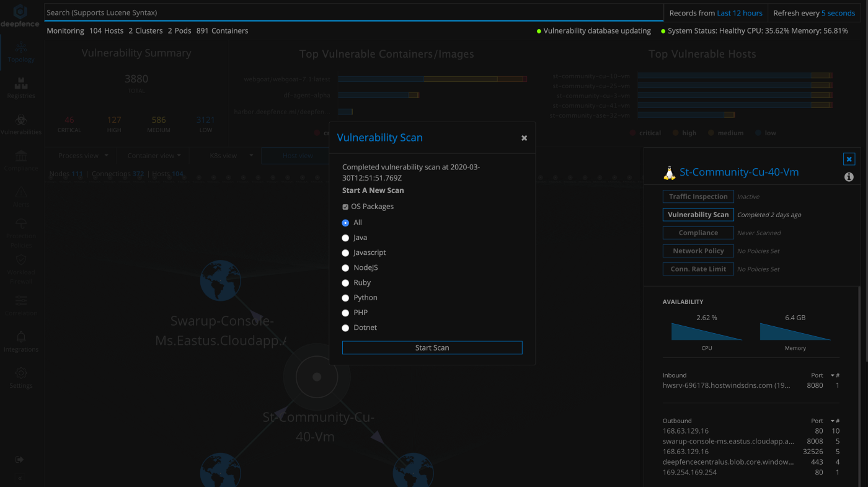
Task: Select the Java radio option
Action: coord(345,238)
